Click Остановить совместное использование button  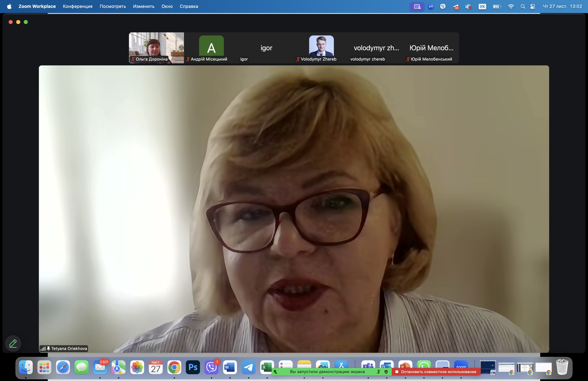(436, 372)
